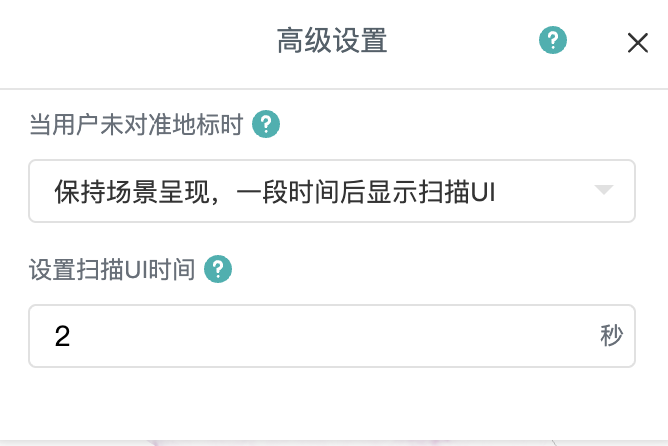Click the 高级设置 title text
Viewport: 668px width, 446px height.
pos(332,41)
